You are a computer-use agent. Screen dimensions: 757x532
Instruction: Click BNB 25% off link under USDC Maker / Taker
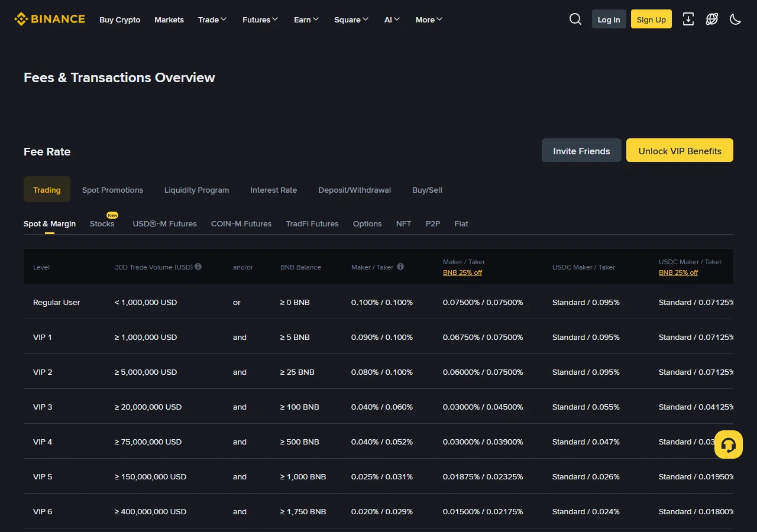pos(678,273)
